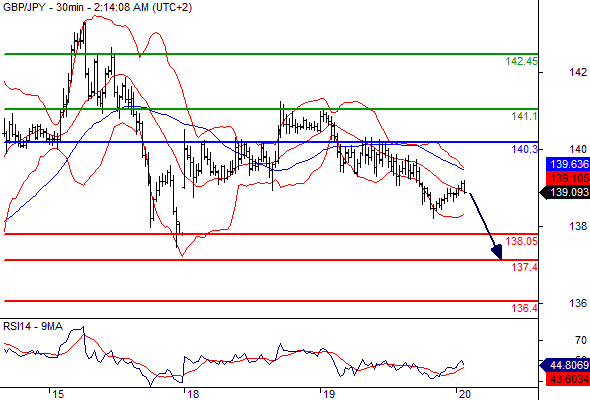The image size is (590, 400).
Task: Select the 141.1 green resistance label
Action: tap(525, 116)
